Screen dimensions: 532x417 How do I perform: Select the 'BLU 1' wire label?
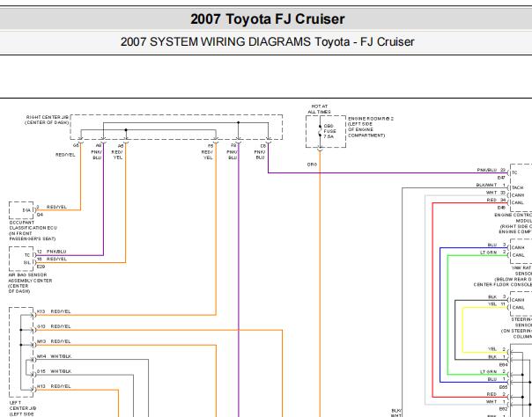click(x=497, y=379)
